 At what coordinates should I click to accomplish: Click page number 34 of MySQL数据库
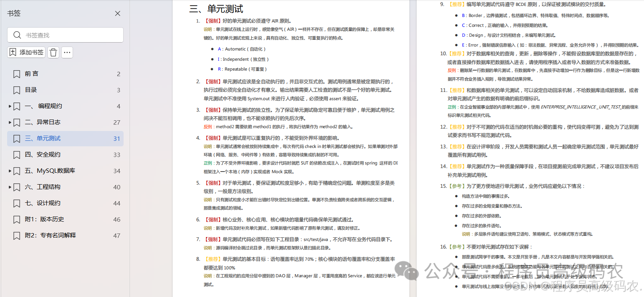(x=117, y=171)
